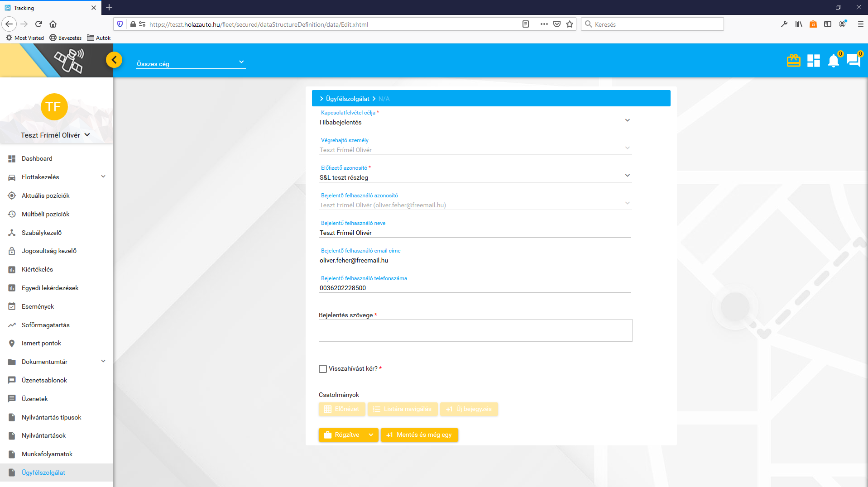
Task: Open the Előfizető azonosító dropdown
Action: click(x=475, y=177)
